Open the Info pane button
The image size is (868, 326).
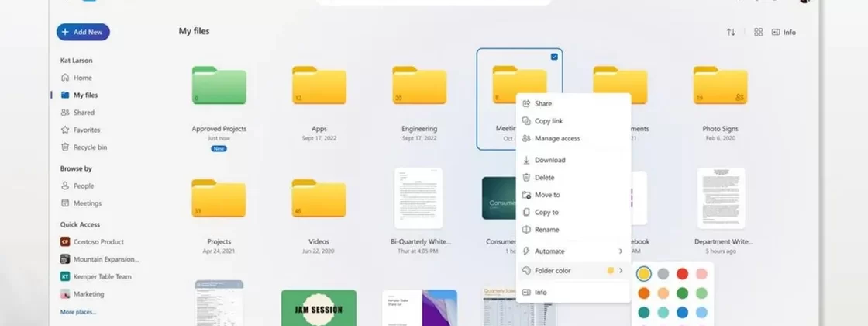[x=784, y=33]
